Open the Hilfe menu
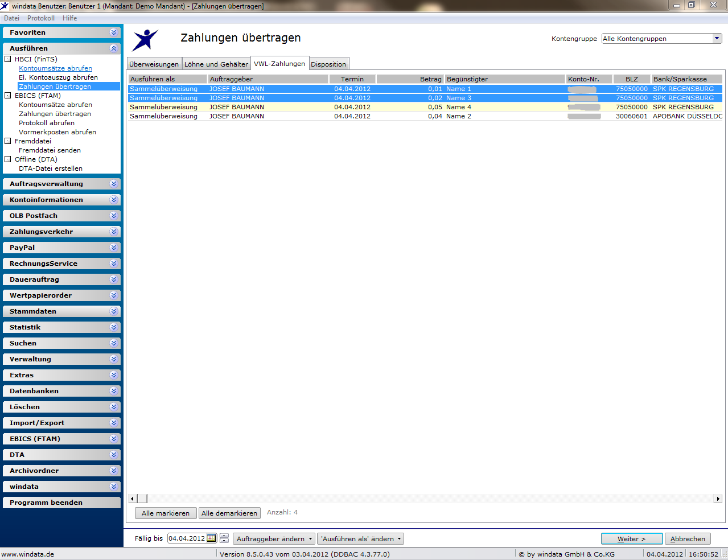 69,18
